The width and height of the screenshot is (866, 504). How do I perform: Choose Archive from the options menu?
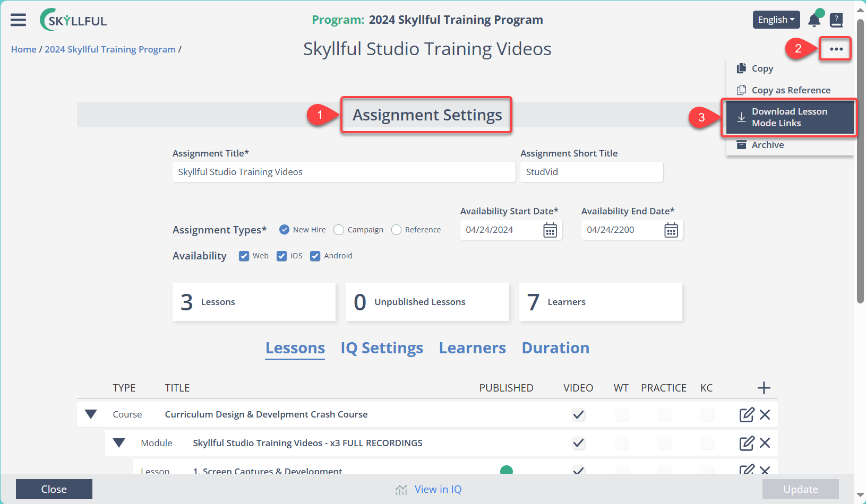(x=790, y=145)
